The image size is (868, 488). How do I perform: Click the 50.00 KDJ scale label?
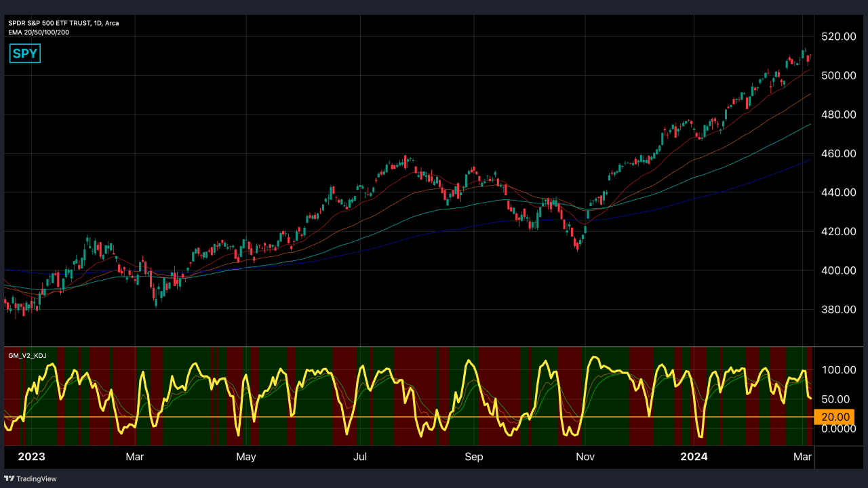coord(835,399)
